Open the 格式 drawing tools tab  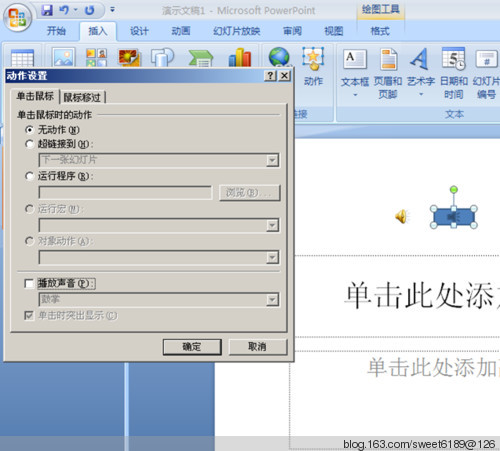pyautogui.click(x=380, y=31)
